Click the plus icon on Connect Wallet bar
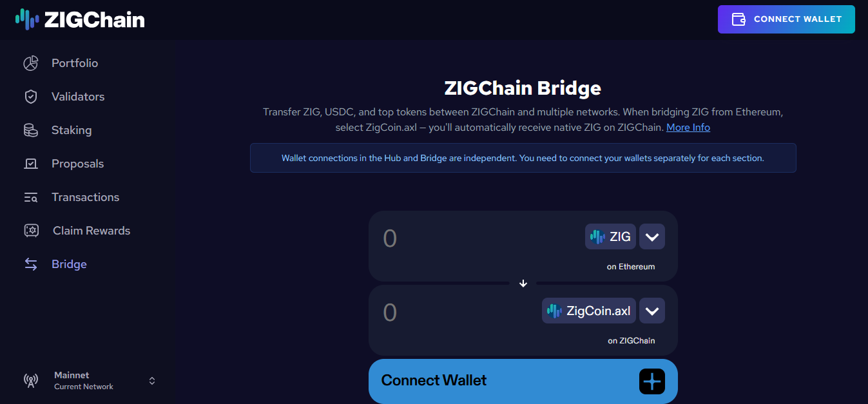 pos(651,381)
